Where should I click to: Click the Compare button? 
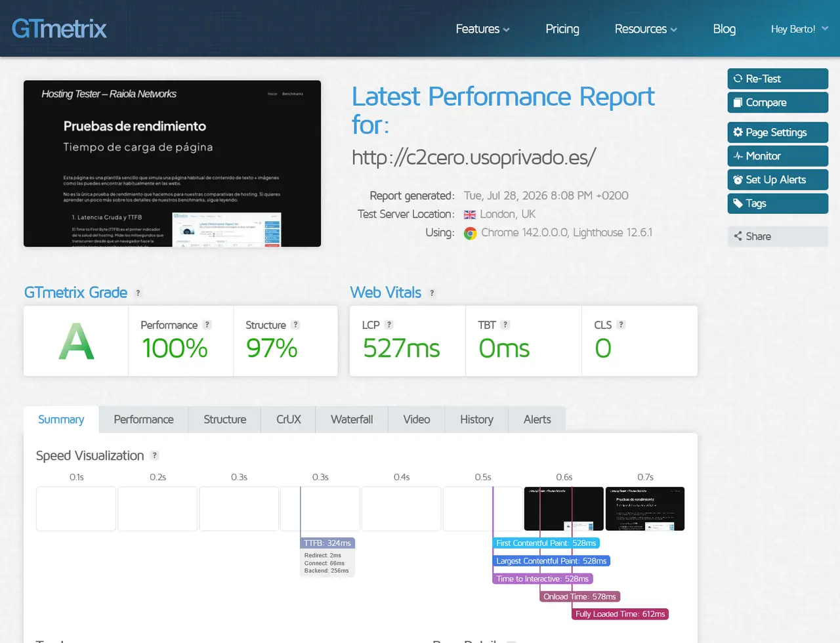coord(778,102)
